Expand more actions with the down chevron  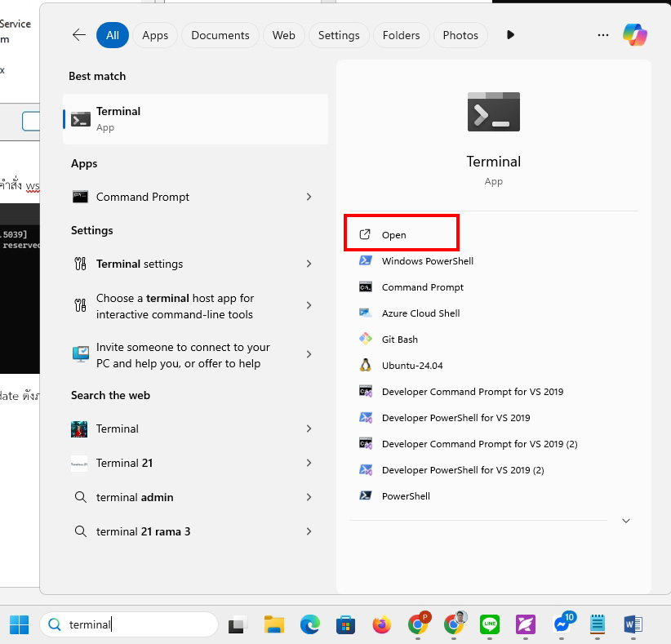click(626, 521)
